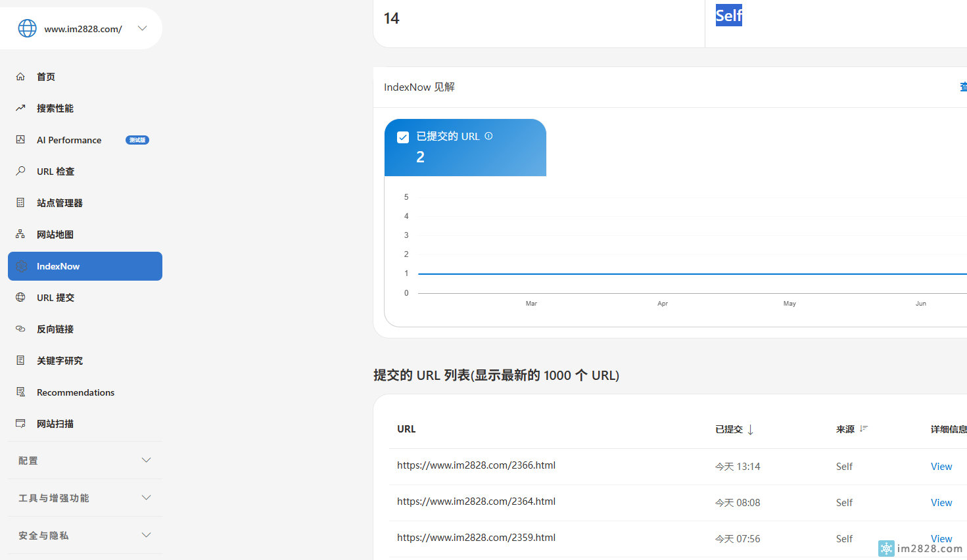Click the home icon next to 首页
Image resolution: width=967 pixels, height=560 pixels.
point(20,77)
